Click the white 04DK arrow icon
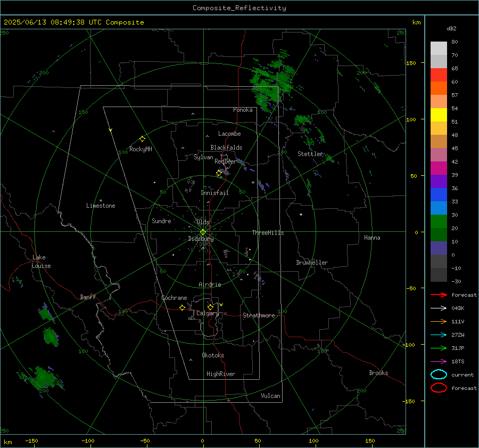This screenshot has width=479, height=448. pos(439,308)
